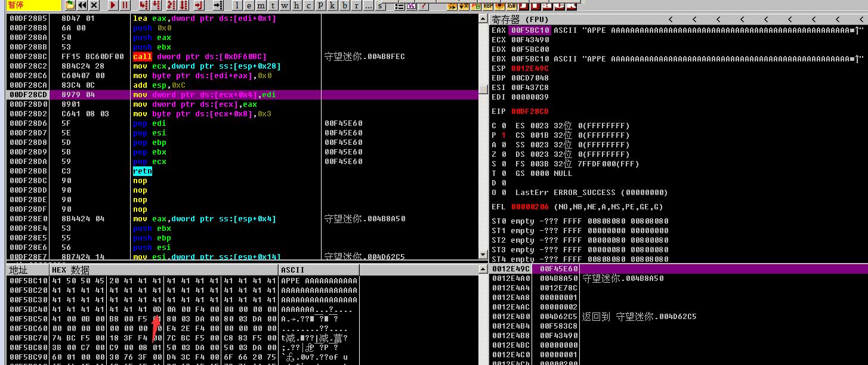The height and width of the screenshot is (365, 868).
Task: Run the program with red play icon
Action: coord(113,5)
